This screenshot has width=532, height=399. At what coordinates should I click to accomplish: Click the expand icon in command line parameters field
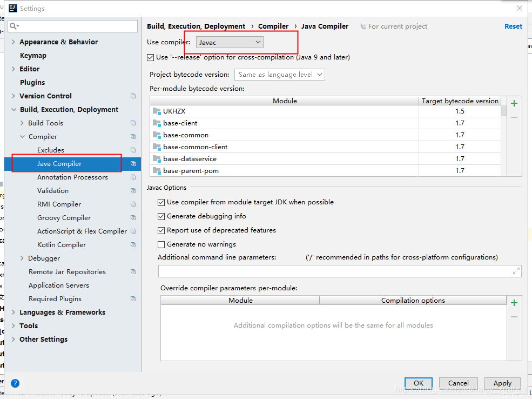coord(516,271)
